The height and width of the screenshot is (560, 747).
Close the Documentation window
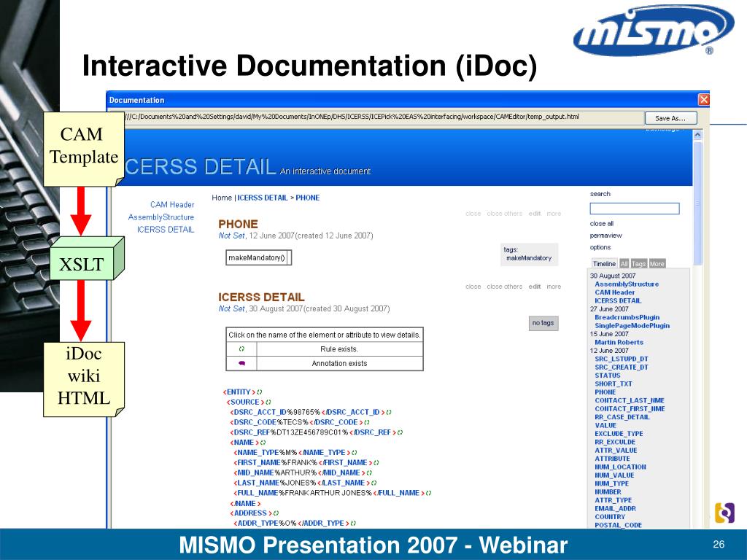pos(703,99)
